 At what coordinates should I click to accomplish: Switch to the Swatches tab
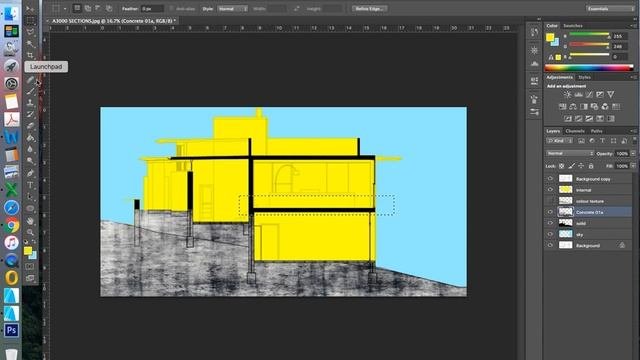573,26
